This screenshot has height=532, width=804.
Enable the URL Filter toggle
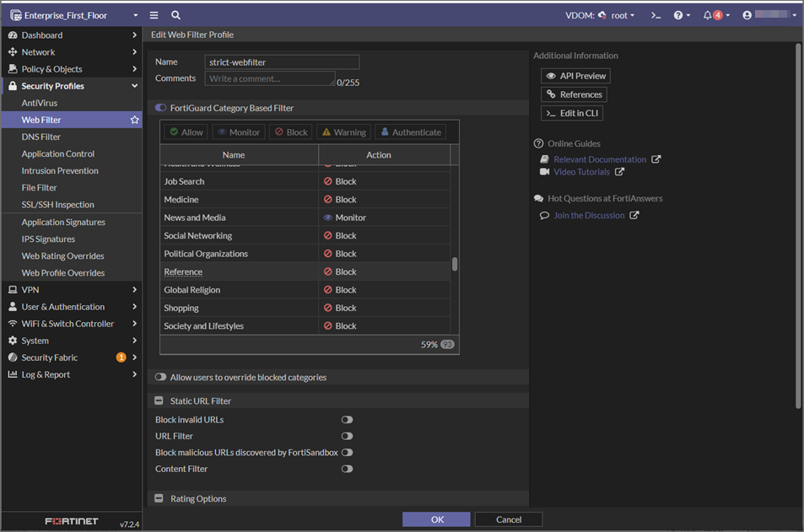click(x=347, y=436)
